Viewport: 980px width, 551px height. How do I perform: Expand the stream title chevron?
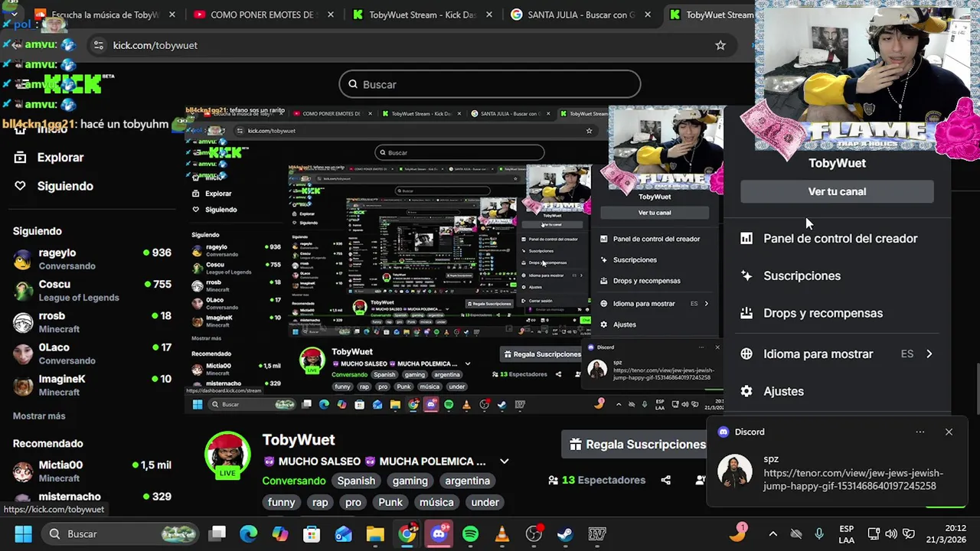pyautogui.click(x=504, y=461)
